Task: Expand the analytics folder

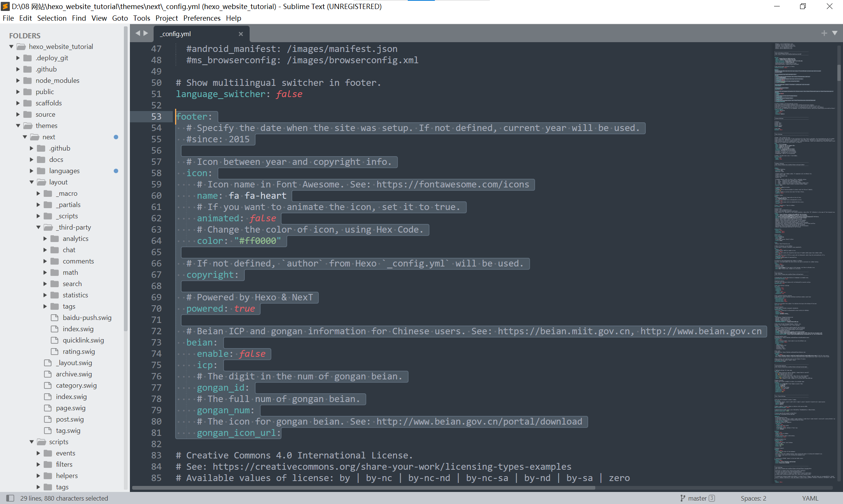Action: (45, 239)
